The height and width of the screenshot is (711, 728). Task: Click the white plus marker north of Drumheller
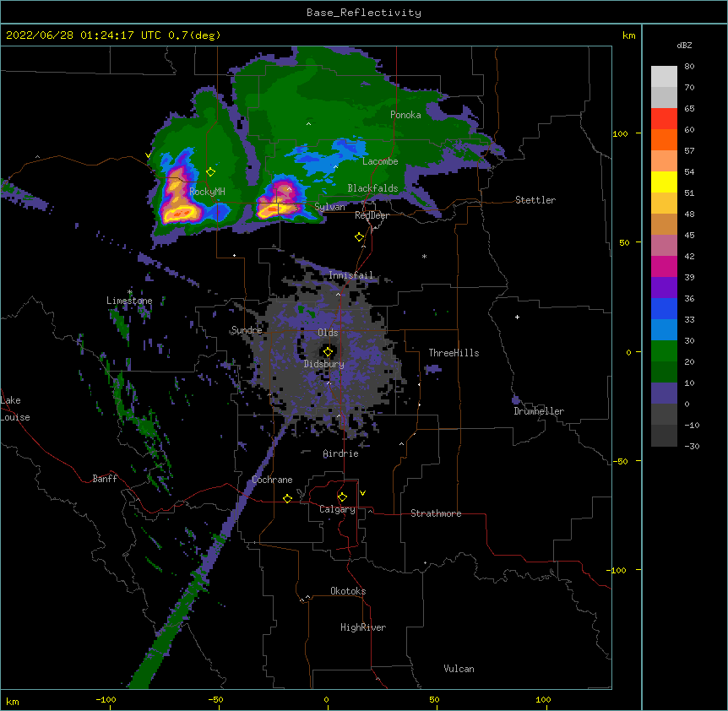point(517,317)
